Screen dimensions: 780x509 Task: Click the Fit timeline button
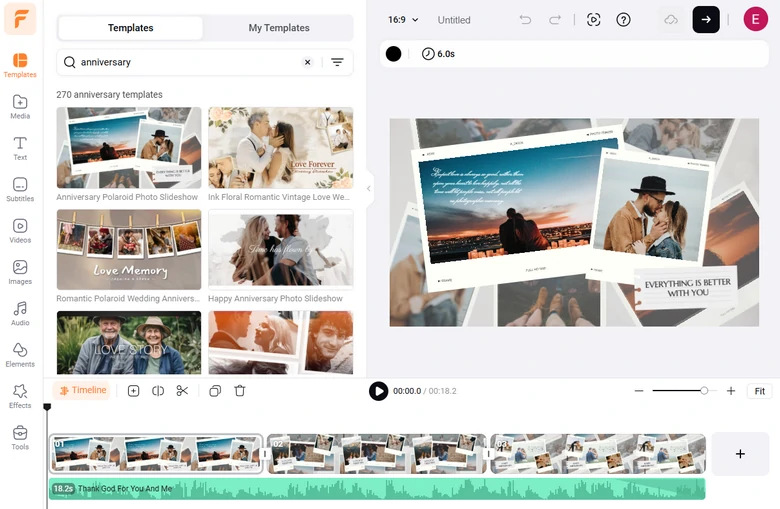[760, 391]
